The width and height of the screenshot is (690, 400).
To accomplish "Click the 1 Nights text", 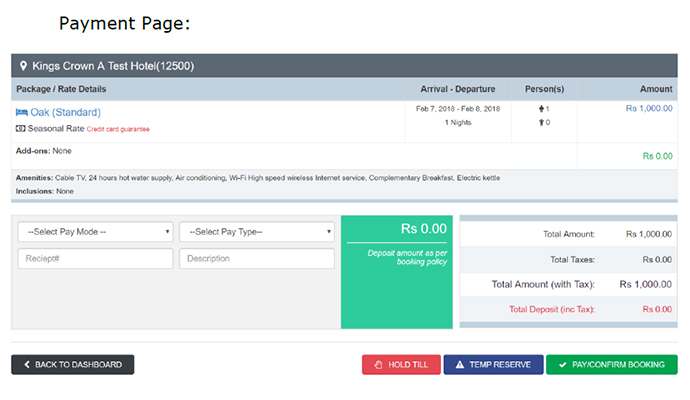I will tap(458, 122).
